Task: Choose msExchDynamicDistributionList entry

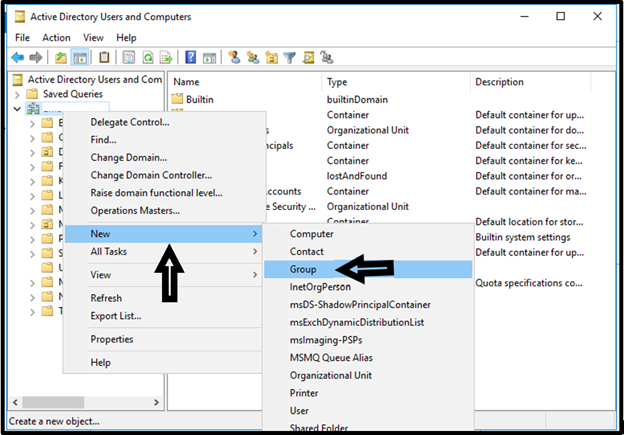Action: pos(357,322)
